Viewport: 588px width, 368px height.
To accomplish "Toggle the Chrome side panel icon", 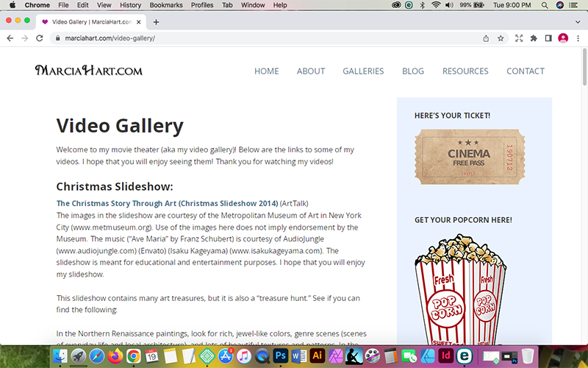I will pyautogui.click(x=548, y=38).
